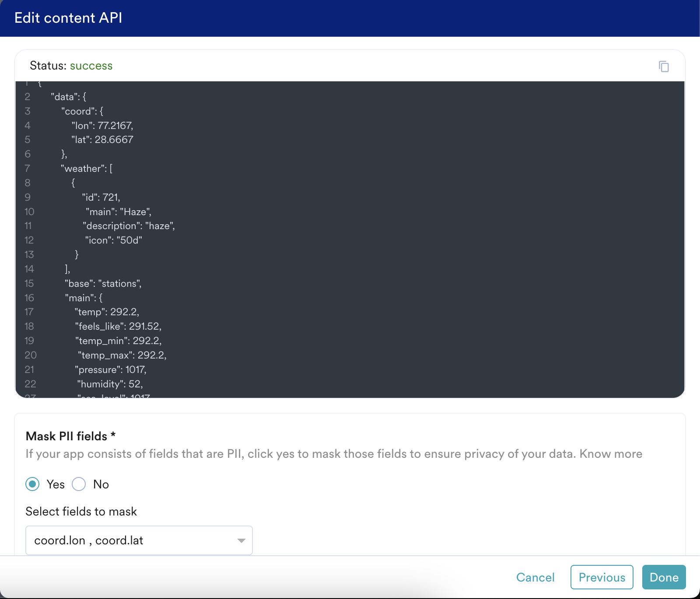Click the "description": "haze" line
This screenshot has height=599, width=700.
pos(129,226)
